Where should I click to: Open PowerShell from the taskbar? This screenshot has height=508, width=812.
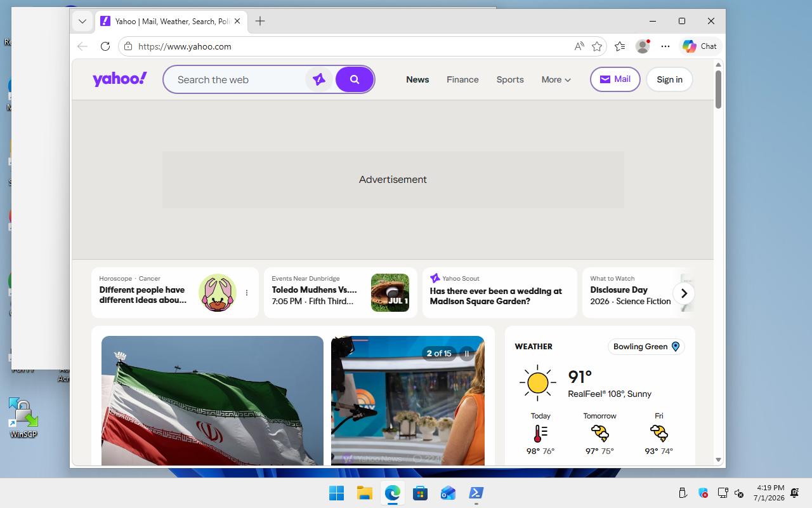476,493
